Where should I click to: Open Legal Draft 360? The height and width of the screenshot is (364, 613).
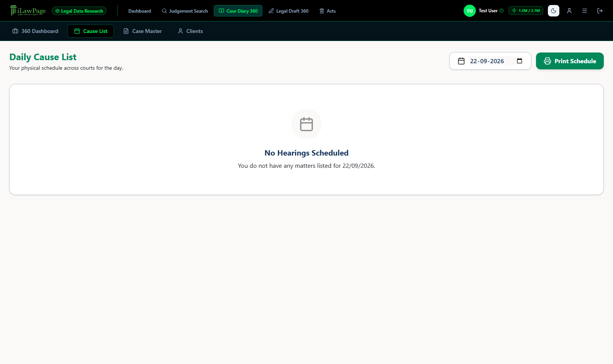point(288,11)
